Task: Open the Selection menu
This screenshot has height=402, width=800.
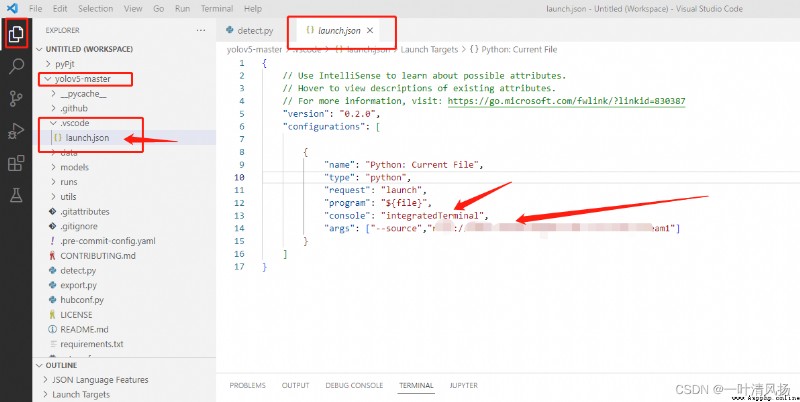Action: coord(95,9)
